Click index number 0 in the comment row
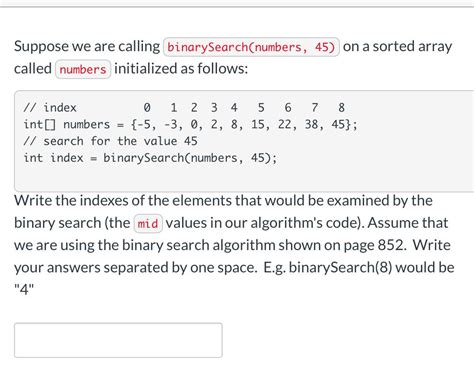474x383 pixels. [147, 108]
